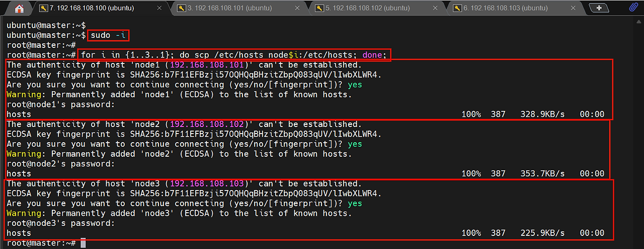This screenshot has width=644, height=249.
Task: Close the 192.168.108.103 (ubuntu) tab
Action: (x=572, y=9)
